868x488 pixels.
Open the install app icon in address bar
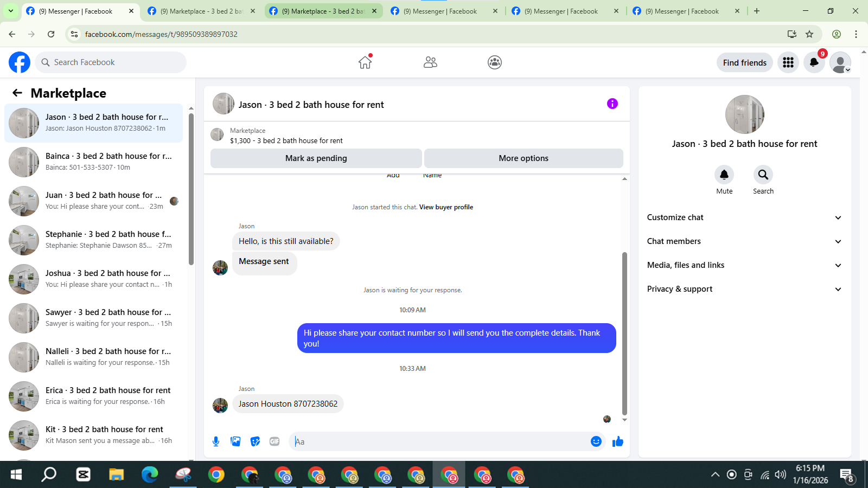coord(792,34)
